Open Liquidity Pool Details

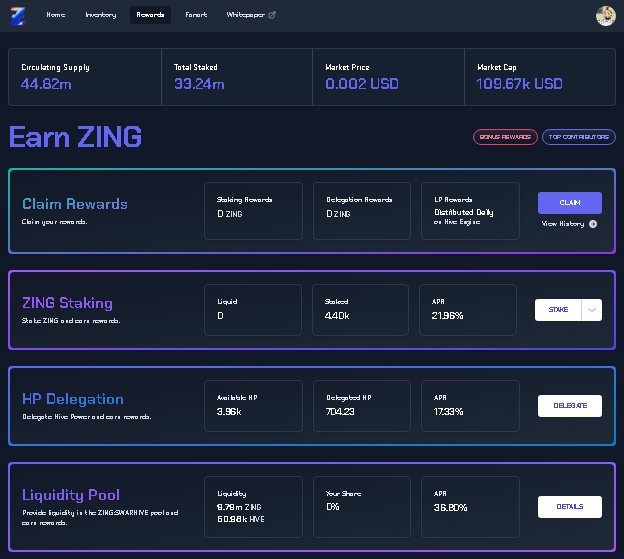click(569, 507)
